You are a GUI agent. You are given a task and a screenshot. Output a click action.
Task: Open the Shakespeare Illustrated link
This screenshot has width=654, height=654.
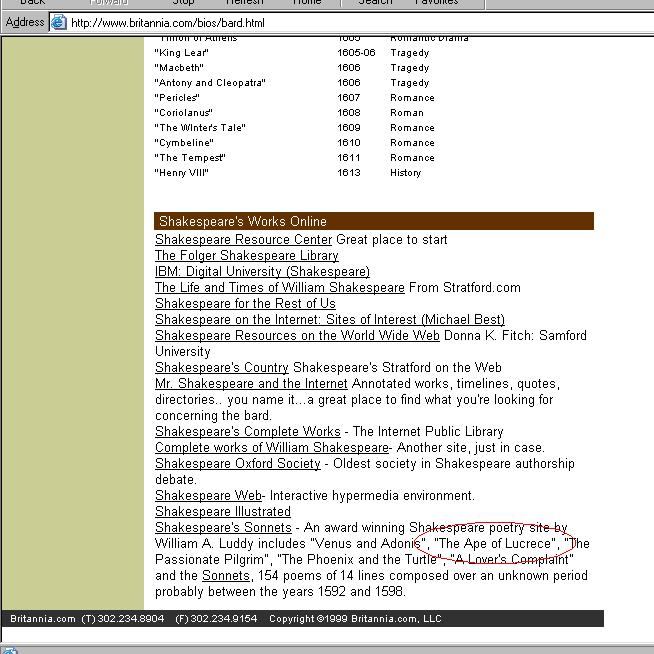pos(223,511)
